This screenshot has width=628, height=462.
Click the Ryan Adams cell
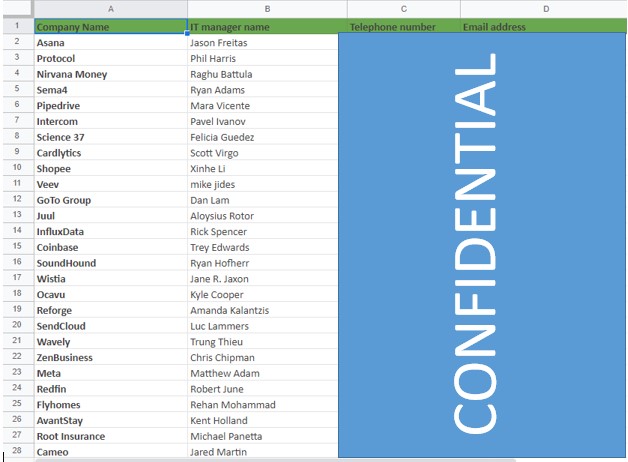pos(263,90)
